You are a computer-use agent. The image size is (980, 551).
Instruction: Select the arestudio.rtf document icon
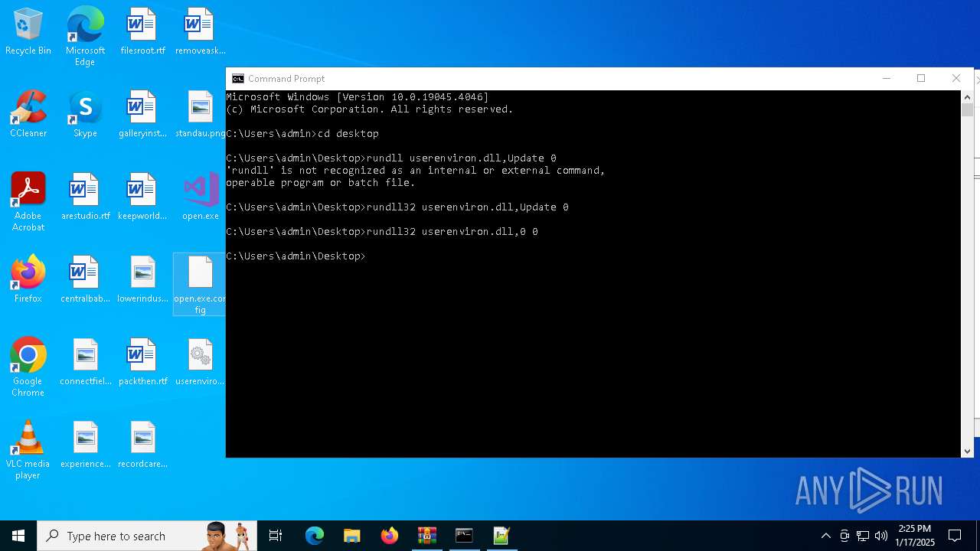(x=85, y=197)
